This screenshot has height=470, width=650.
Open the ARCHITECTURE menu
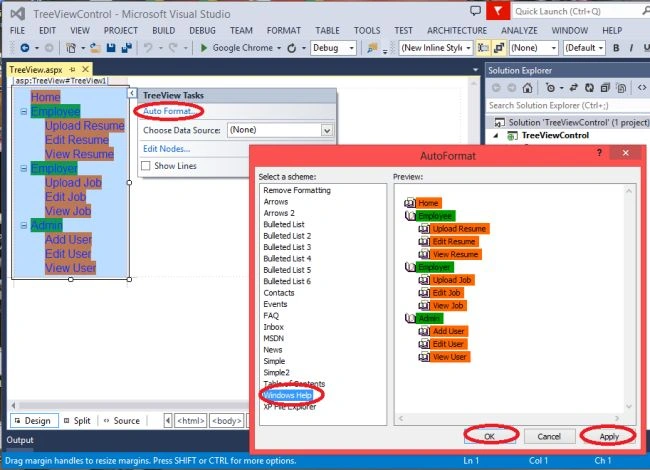457,31
